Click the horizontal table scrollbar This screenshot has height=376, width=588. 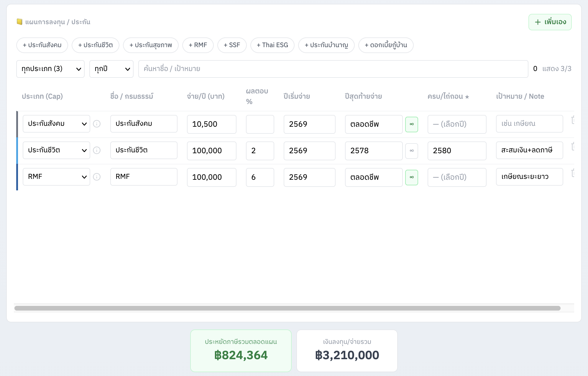pyautogui.click(x=288, y=308)
